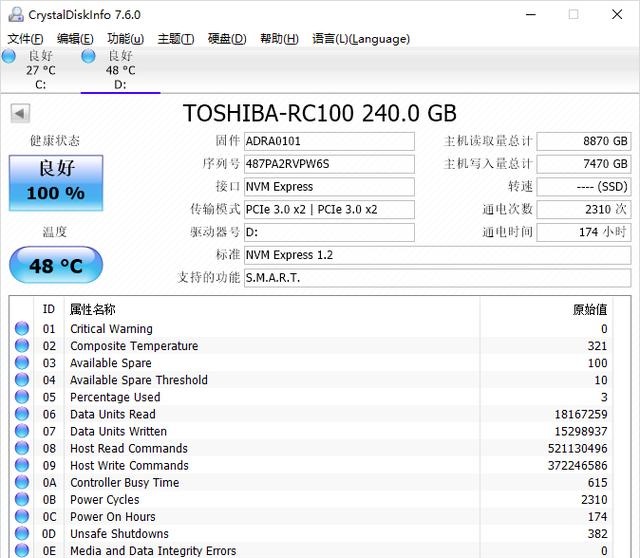This screenshot has height=558, width=640.
Task: Open the 文件(F) menu
Action: click(26, 39)
